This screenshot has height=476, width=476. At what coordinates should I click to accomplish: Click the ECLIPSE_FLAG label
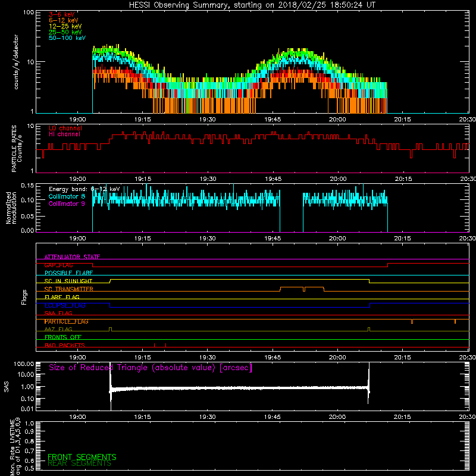pos(65,305)
